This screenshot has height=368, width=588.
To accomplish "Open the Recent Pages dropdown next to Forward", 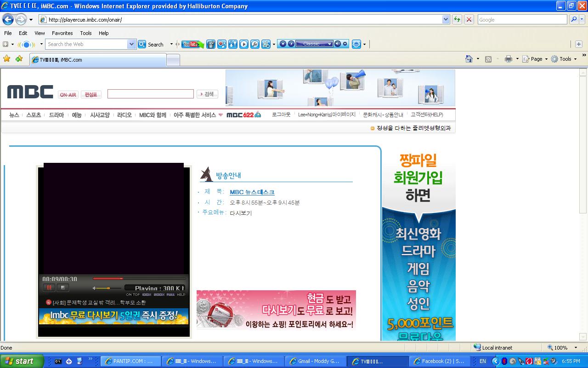I will click(31, 20).
